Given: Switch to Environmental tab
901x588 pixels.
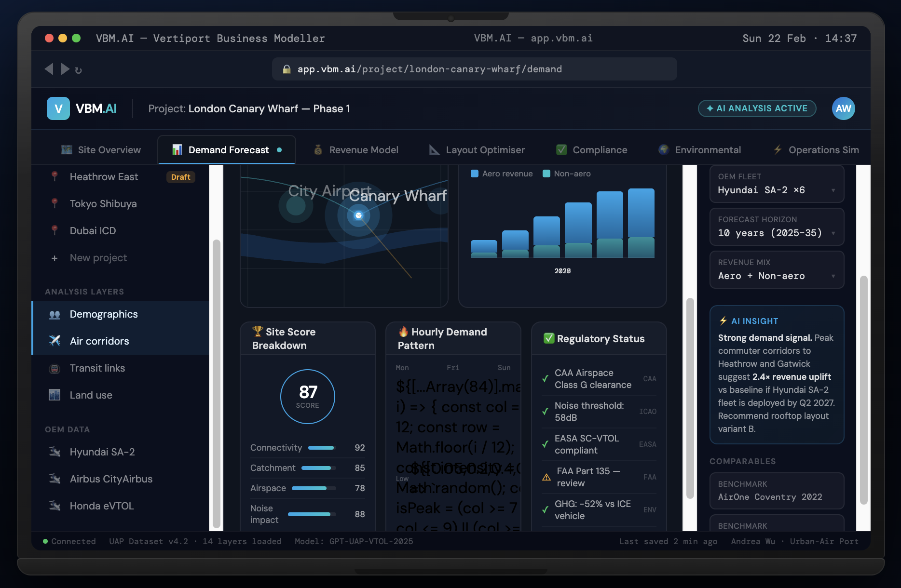Looking at the screenshot, I should [700, 150].
